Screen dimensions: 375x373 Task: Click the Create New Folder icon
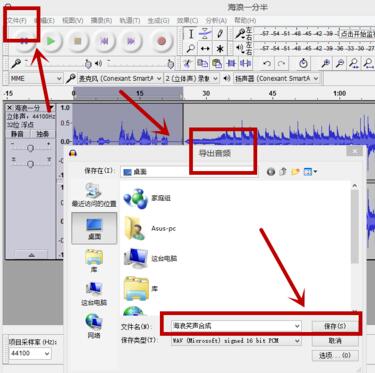pyautogui.click(x=295, y=172)
